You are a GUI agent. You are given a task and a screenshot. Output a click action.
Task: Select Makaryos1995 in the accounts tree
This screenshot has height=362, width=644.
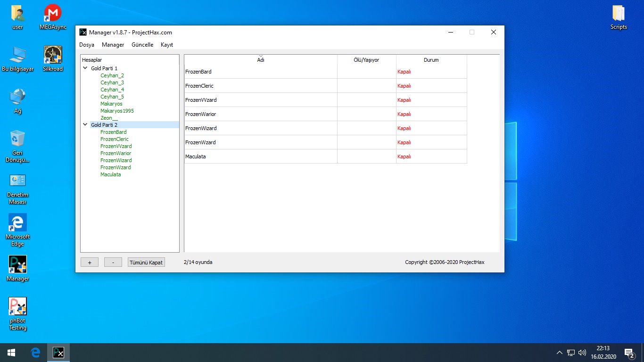point(117,111)
